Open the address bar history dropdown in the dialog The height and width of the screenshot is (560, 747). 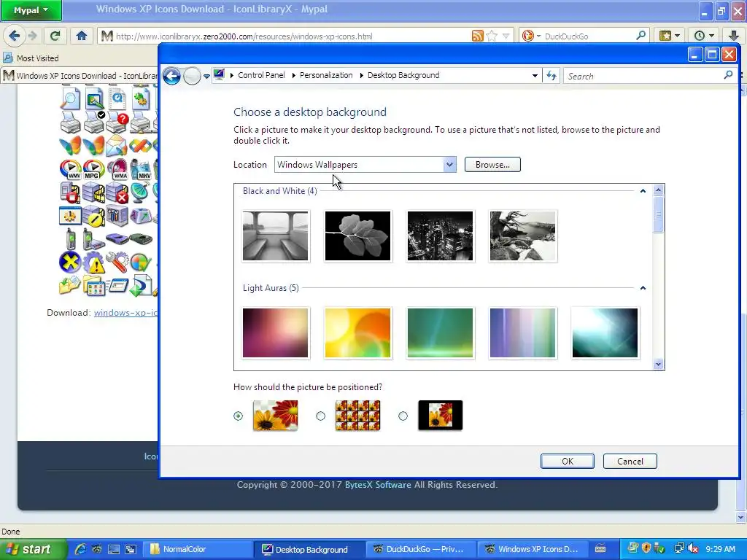(x=535, y=76)
